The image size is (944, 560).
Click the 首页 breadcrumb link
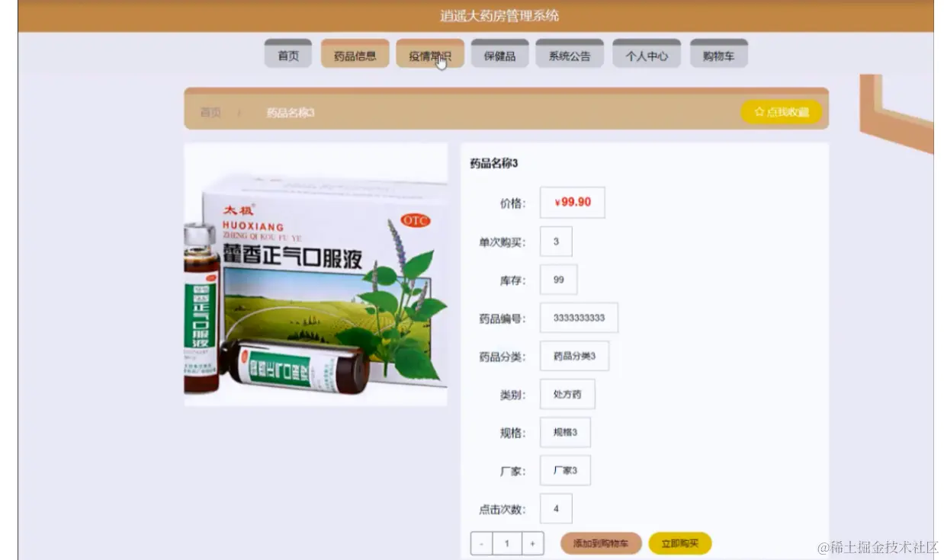(x=210, y=113)
